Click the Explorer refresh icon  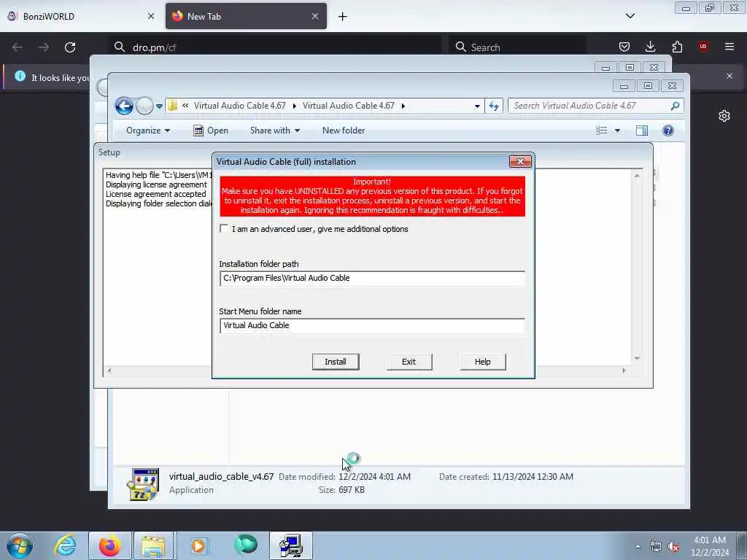click(494, 106)
